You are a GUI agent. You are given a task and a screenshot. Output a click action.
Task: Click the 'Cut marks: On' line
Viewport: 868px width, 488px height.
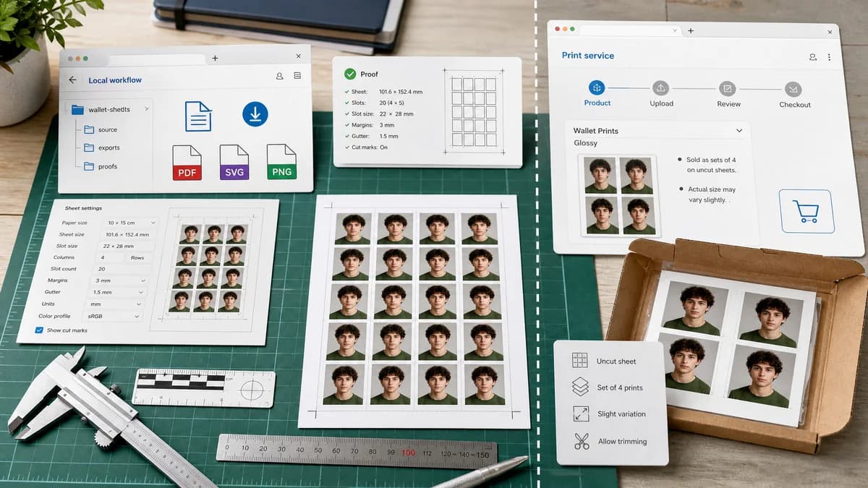pyautogui.click(x=366, y=147)
